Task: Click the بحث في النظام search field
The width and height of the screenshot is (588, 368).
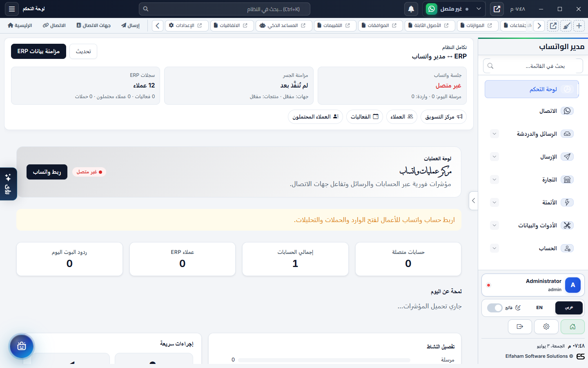Action: pyautogui.click(x=225, y=9)
